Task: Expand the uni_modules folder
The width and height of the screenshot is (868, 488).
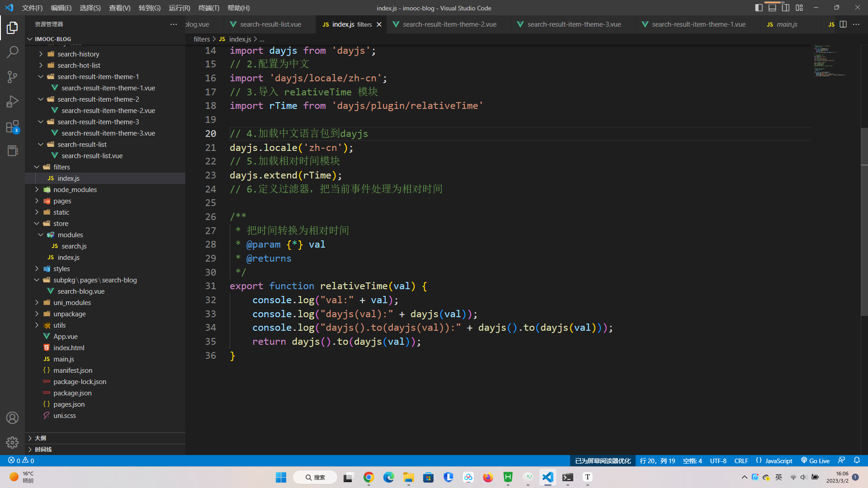Action: tap(37, 302)
